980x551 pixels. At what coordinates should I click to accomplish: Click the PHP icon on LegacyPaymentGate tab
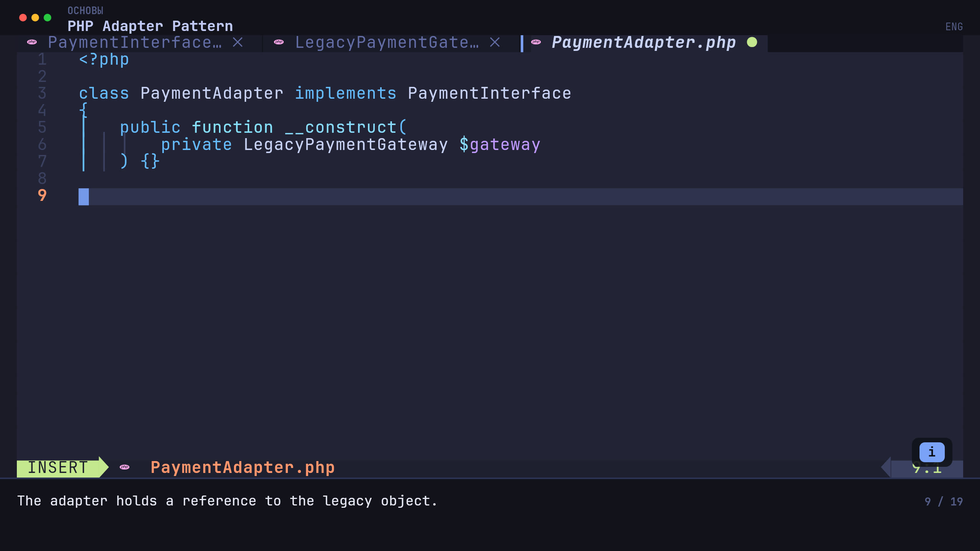click(279, 42)
